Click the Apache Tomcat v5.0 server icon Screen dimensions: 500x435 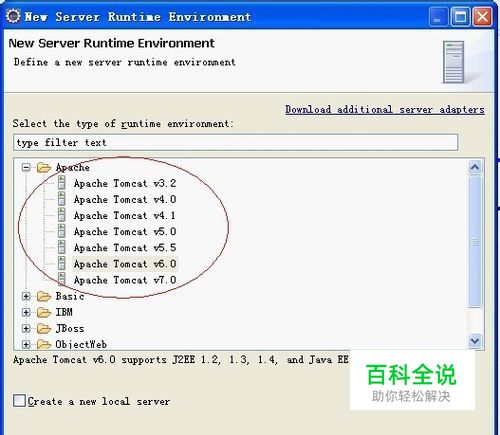pyautogui.click(x=62, y=231)
